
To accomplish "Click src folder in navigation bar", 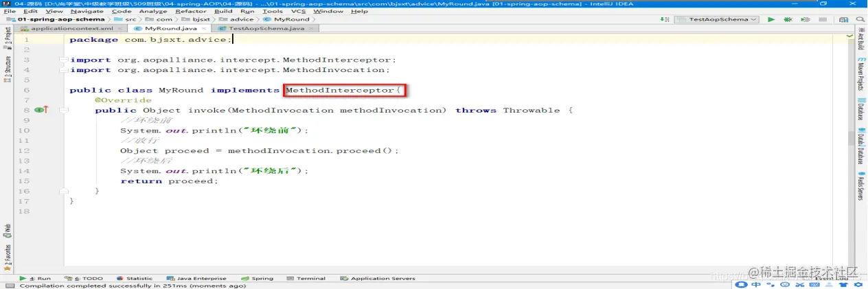I will (126, 19).
